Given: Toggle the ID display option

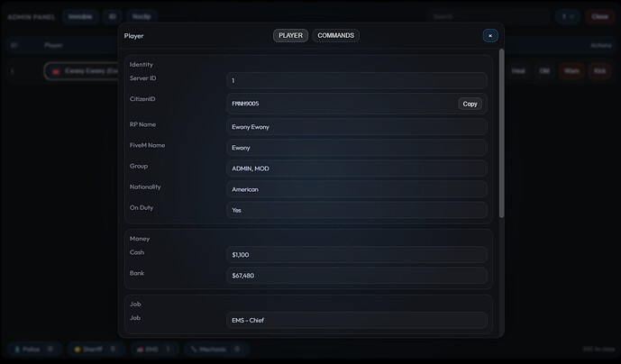Looking at the screenshot, I should point(113,16).
